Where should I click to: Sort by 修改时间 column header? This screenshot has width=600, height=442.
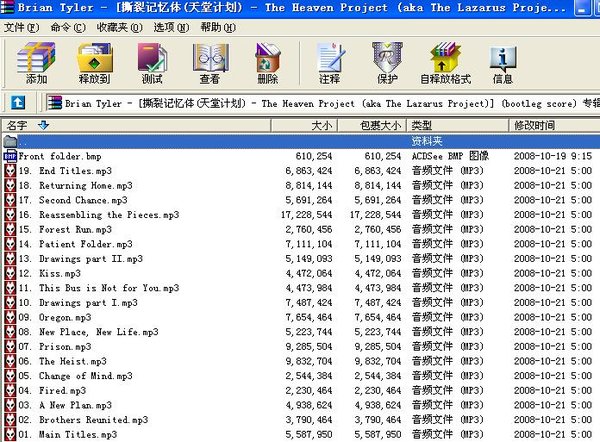pos(554,126)
